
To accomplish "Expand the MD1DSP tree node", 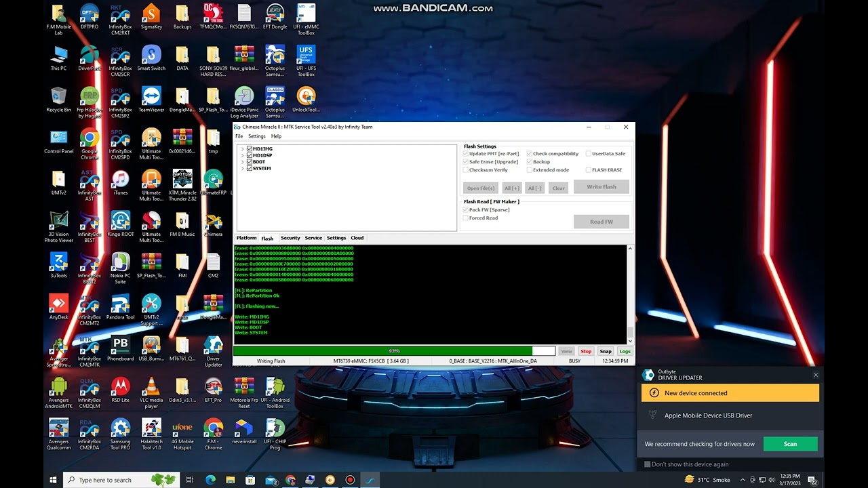I will click(243, 155).
